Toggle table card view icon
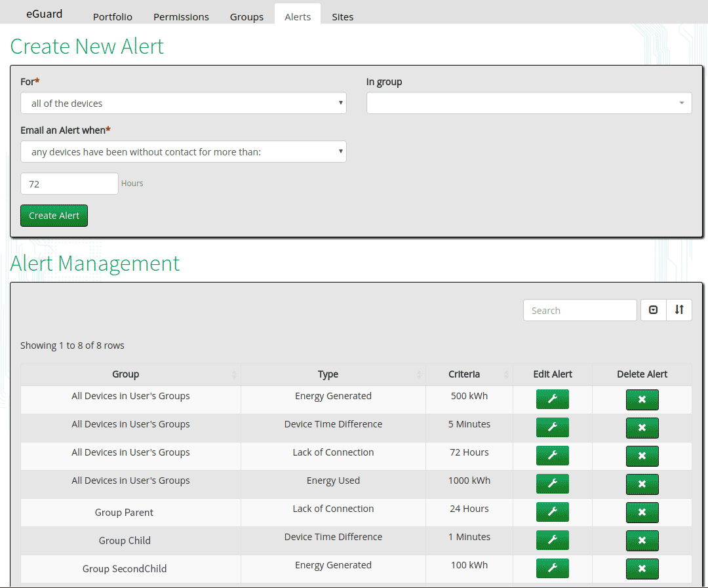 pyautogui.click(x=653, y=310)
